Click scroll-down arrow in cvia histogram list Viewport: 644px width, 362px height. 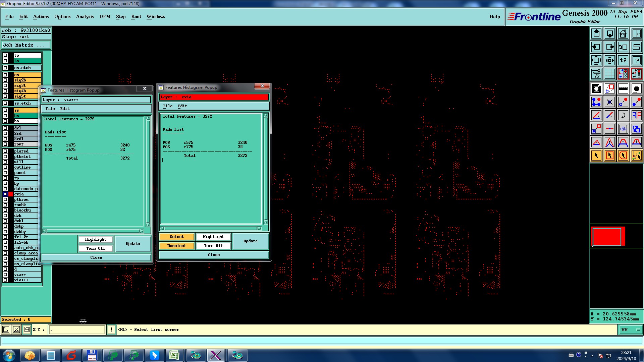click(266, 222)
